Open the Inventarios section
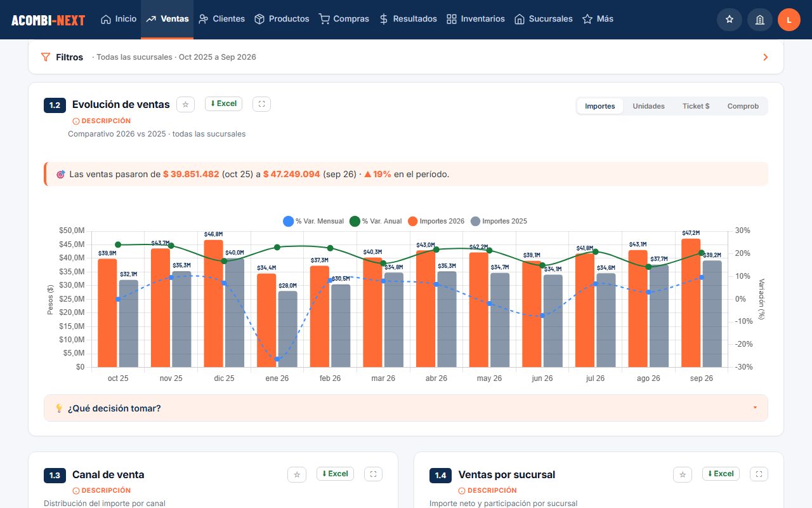The height and width of the screenshot is (508, 812). point(476,19)
